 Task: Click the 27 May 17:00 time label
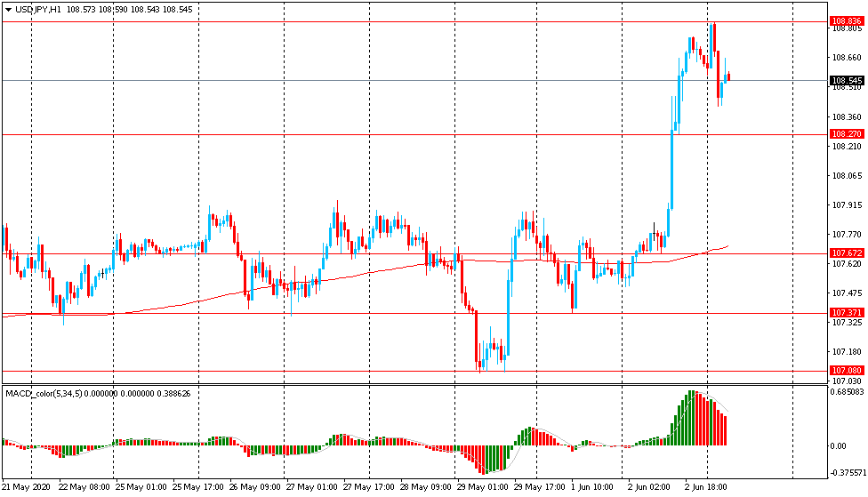tap(369, 487)
